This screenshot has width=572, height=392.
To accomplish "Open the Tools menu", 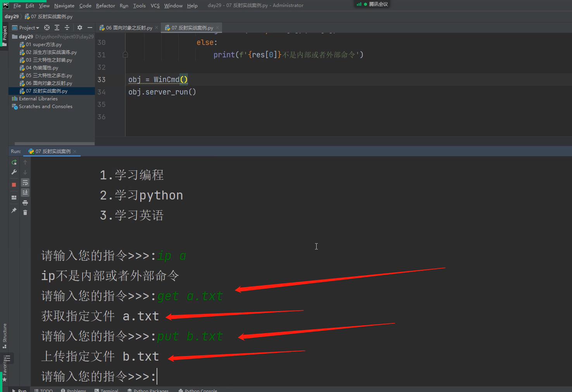I will (140, 5).
